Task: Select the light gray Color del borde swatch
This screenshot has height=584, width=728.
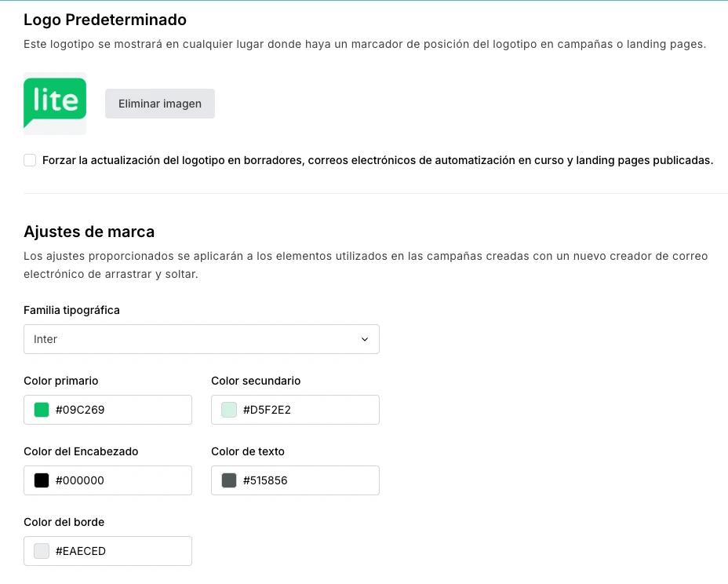Action: click(42, 551)
